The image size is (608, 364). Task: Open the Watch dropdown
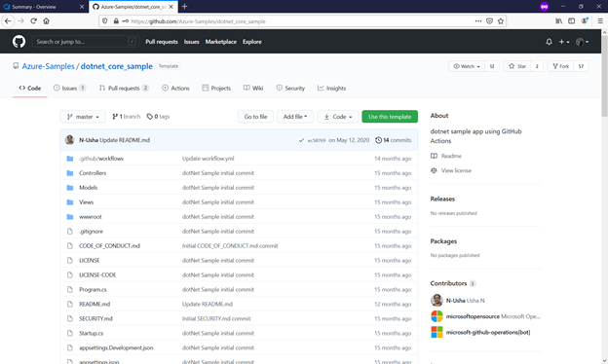point(467,66)
